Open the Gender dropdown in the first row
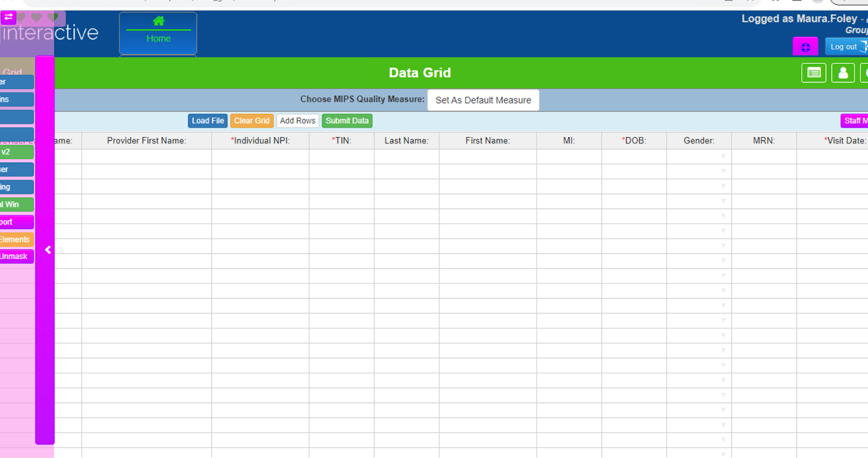Image resolution: width=868 pixels, height=458 pixels. click(723, 157)
